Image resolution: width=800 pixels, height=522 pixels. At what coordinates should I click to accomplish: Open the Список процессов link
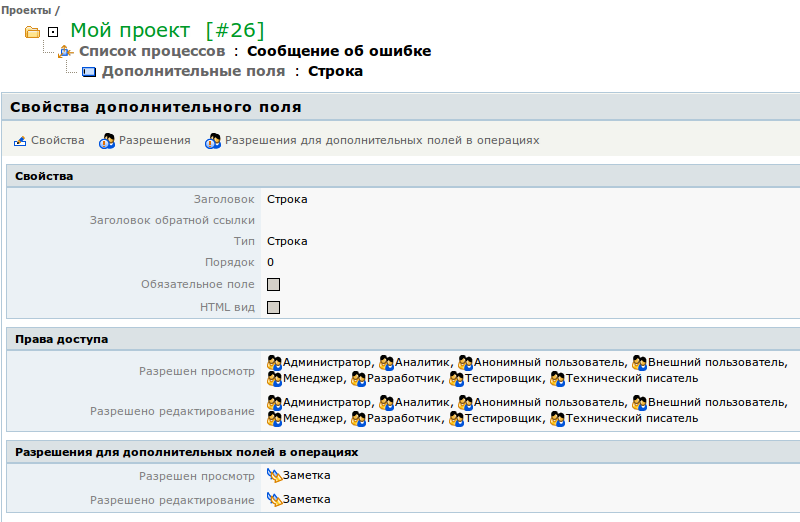point(152,51)
